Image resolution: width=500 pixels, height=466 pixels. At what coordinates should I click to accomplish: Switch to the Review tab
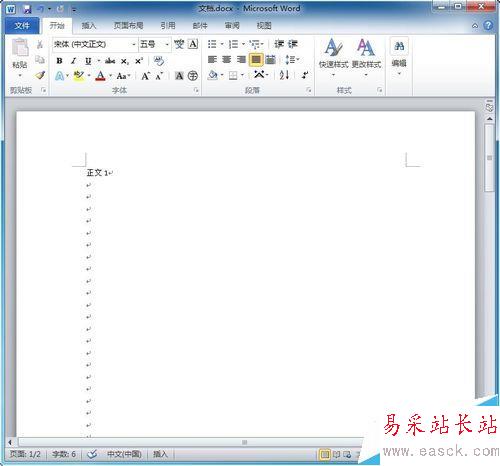pos(232,26)
